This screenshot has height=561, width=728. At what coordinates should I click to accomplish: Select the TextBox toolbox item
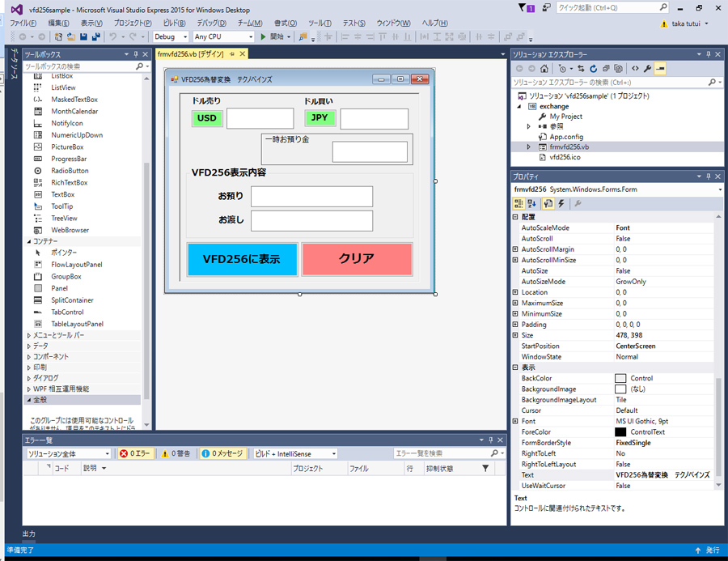click(x=62, y=194)
